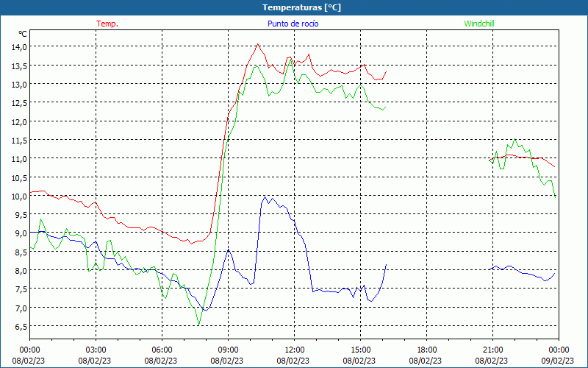
Task: Click the 18:00 time axis label
Action: point(427,350)
